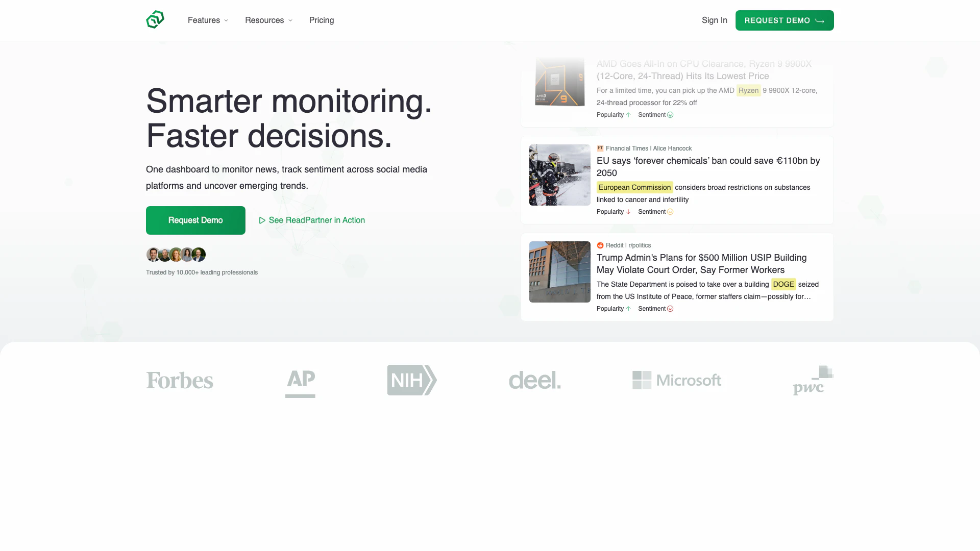
Task: Click the Financial Times source icon
Action: 600,148
